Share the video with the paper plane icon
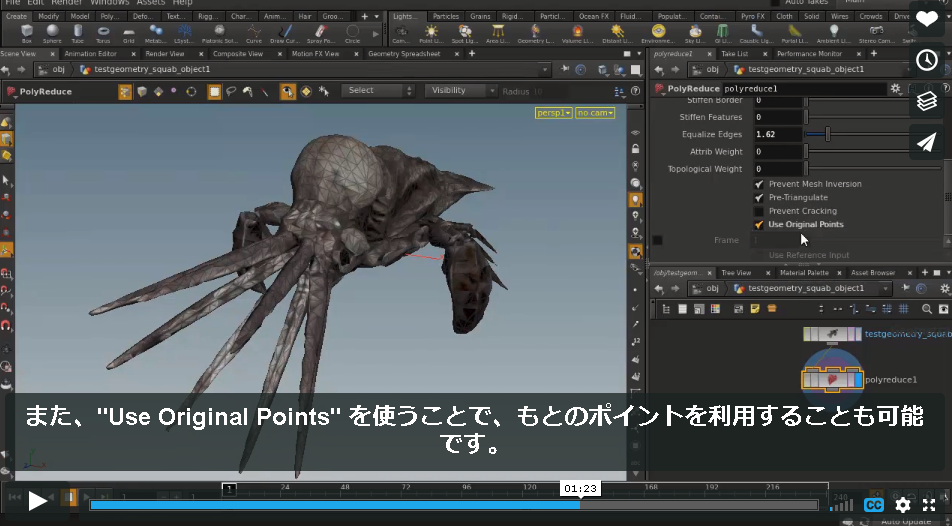Image resolution: width=952 pixels, height=526 pixels. [x=926, y=142]
